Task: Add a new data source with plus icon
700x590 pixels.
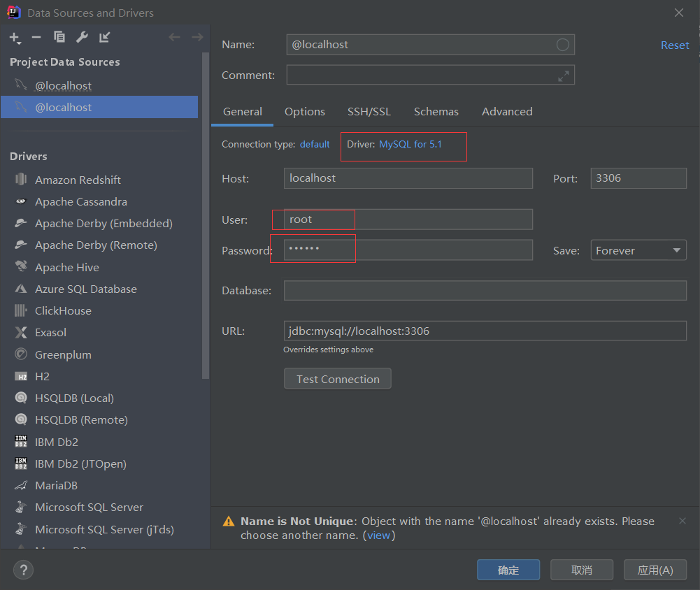Action: (15, 38)
